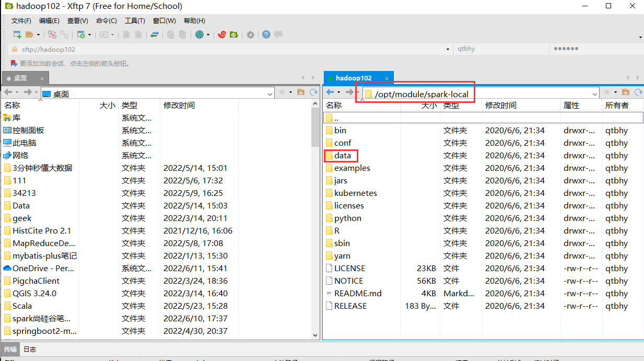Click the speech bubble feedback icon
Screen dimensions: 644x361
[x=278, y=34]
